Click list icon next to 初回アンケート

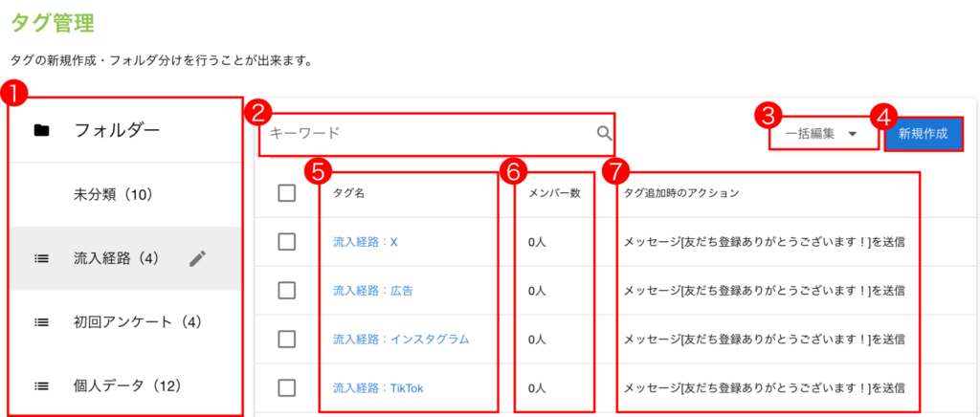tap(41, 322)
